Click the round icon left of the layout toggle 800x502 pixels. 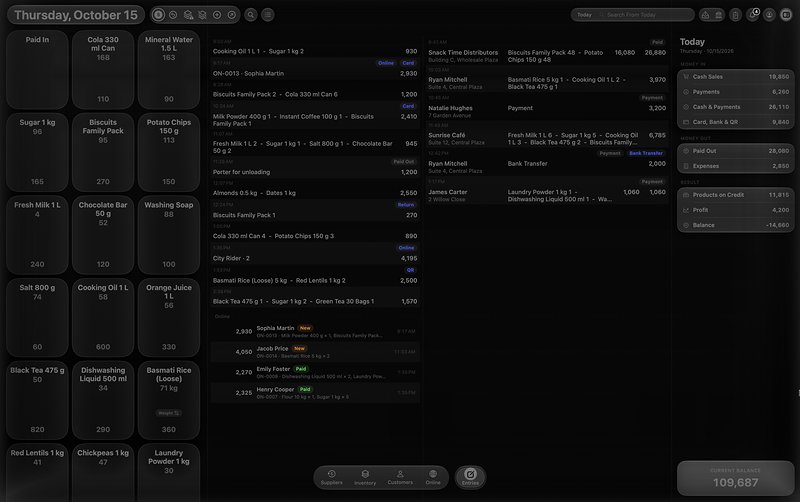tap(769, 15)
